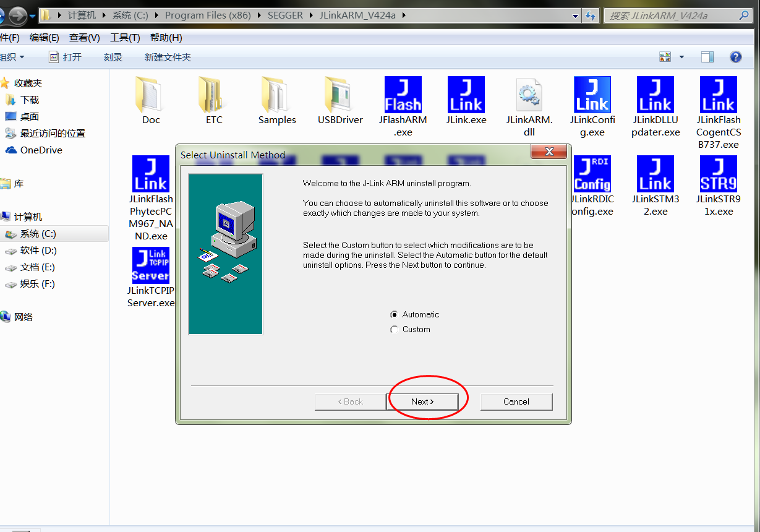Select JLinkTCPIPServer.exe icon
Image resolution: width=760 pixels, height=532 pixels.
(x=150, y=265)
